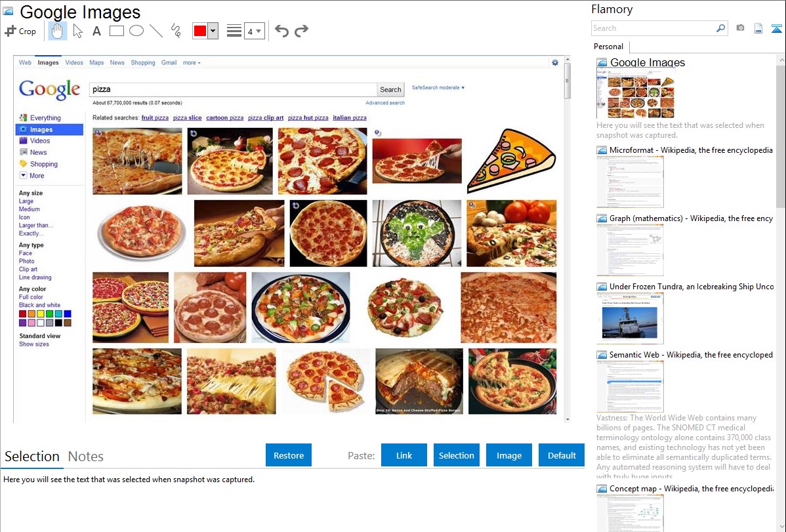Click the paste Default button
Viewport: 786px width, 532px height.
[562, 455]
